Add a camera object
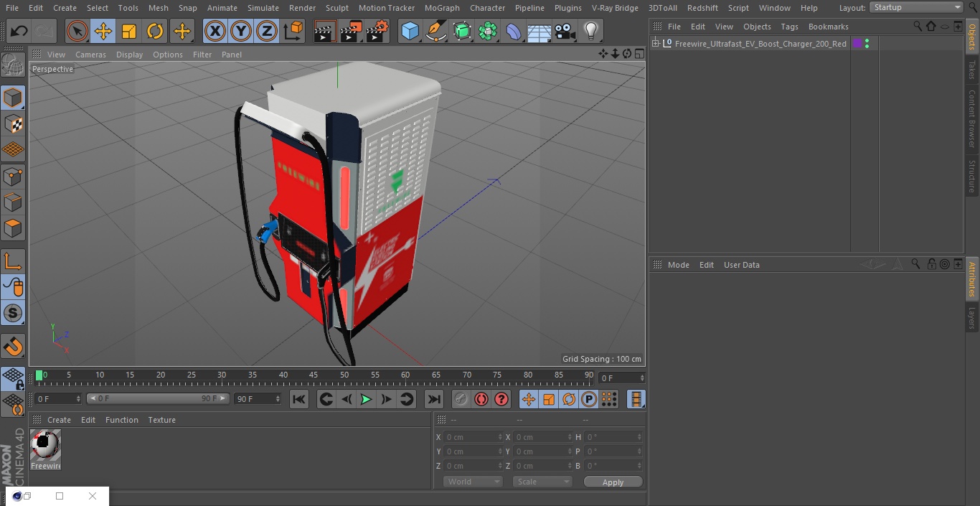 (x=565, y=31)
